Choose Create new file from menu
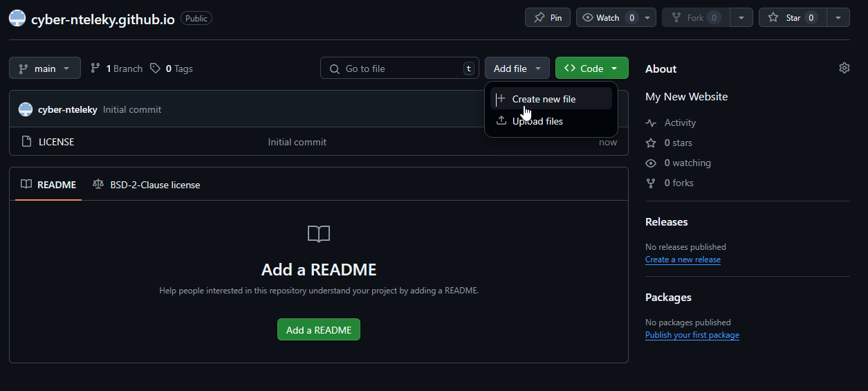Viewport: 868px width, 391px height. coord(551,99)
